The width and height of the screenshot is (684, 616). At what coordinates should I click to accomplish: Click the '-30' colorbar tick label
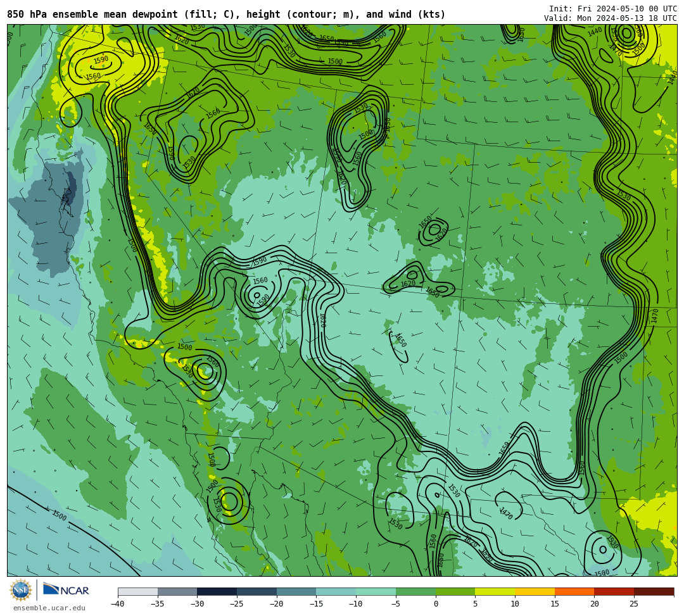(197, 604)
